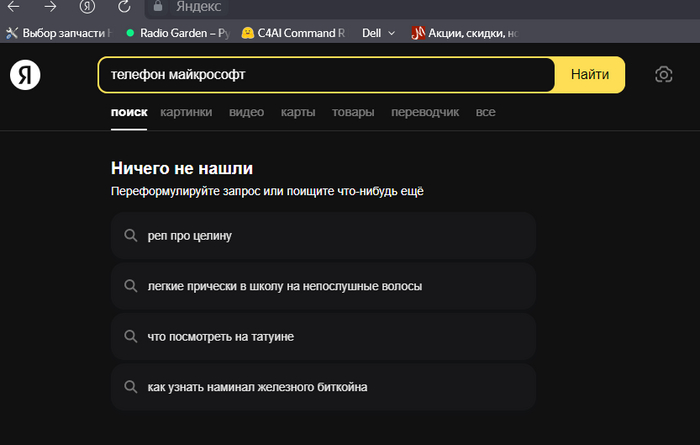The height and width of the screenshot is (445, 700).
Task: Click the Переформулируйте запрос message text
Action: [x=267, y=191]
